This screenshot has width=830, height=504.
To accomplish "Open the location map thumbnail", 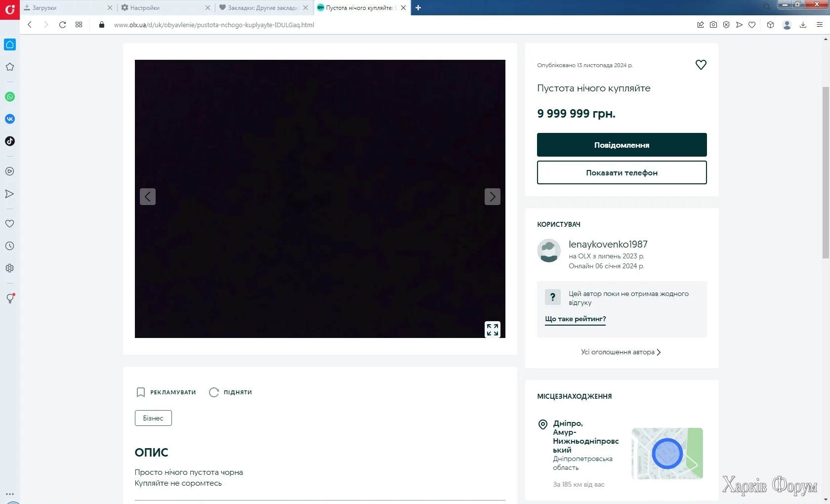I will point(667,454).
